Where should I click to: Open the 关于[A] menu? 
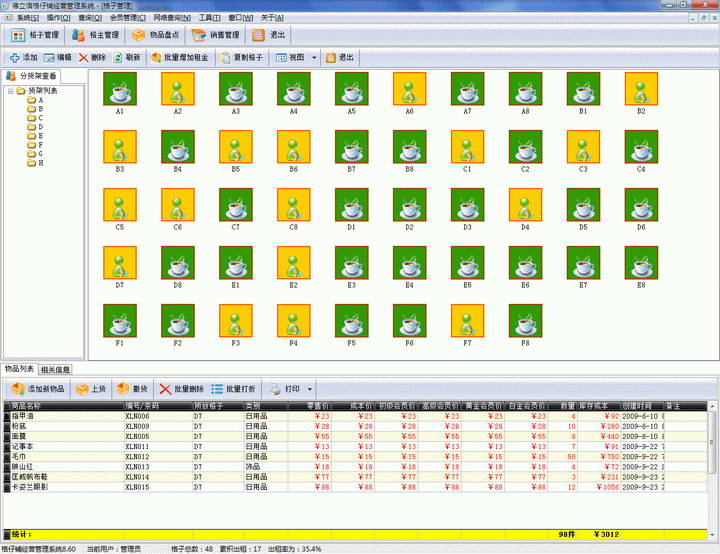[x=272, y=17]
